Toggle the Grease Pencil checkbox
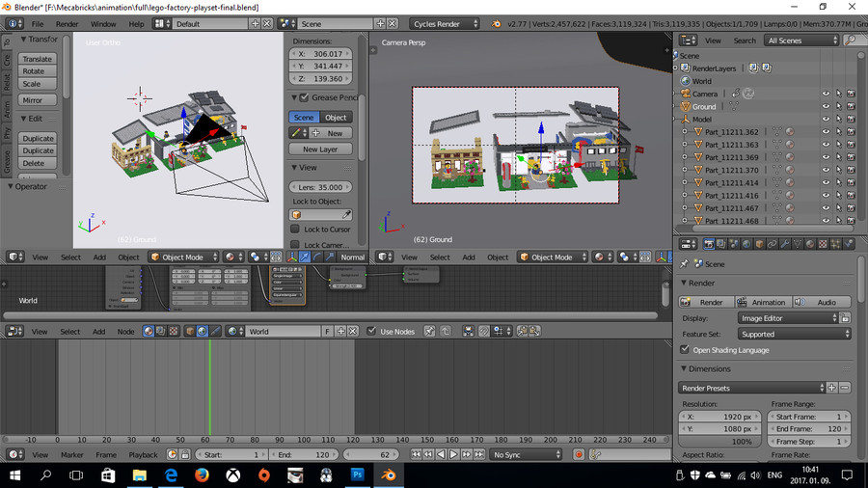 point(304,97)
